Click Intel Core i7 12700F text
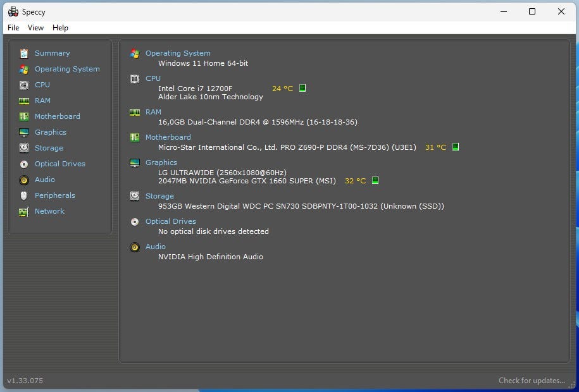 click(196, 89)
